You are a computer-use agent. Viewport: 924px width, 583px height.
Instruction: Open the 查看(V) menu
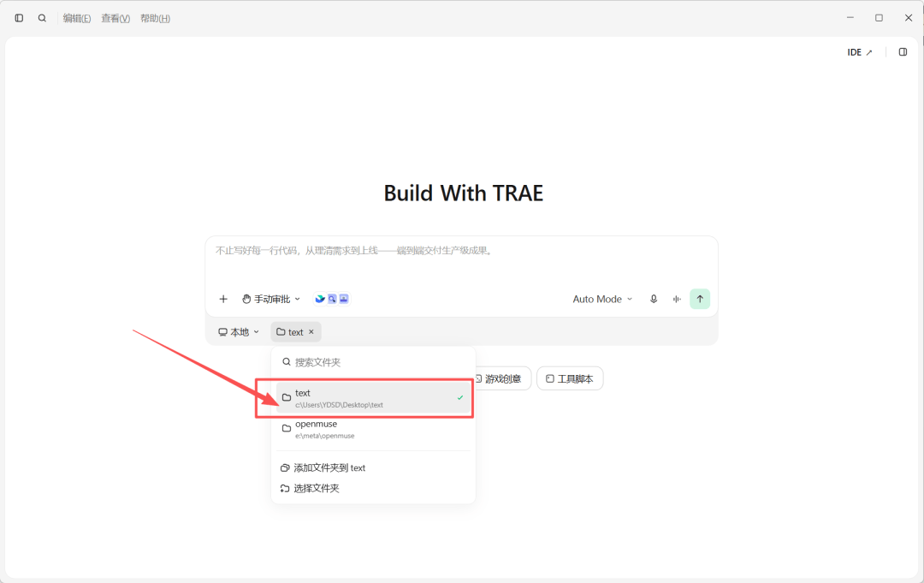[x=115, y=18]
